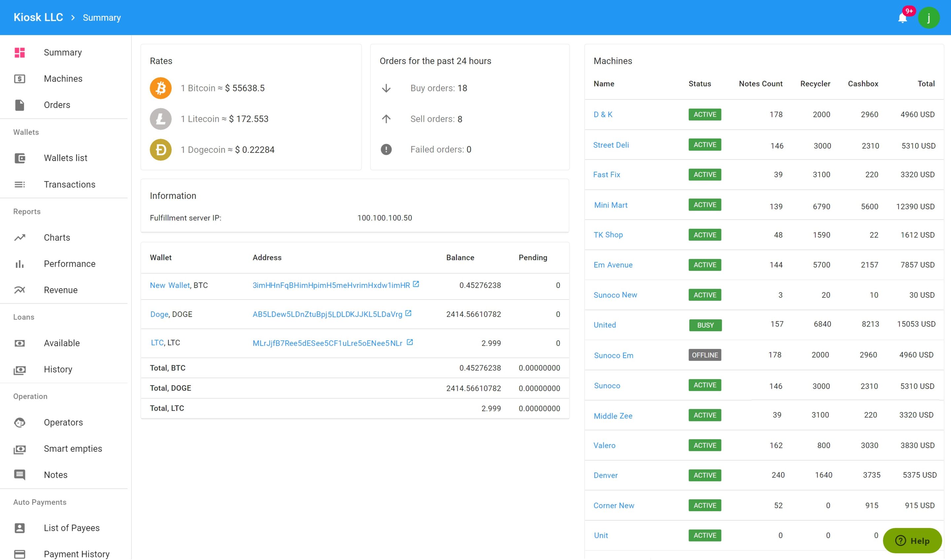
Task: Click the Wallets list icon
Action: click(19, 158)
